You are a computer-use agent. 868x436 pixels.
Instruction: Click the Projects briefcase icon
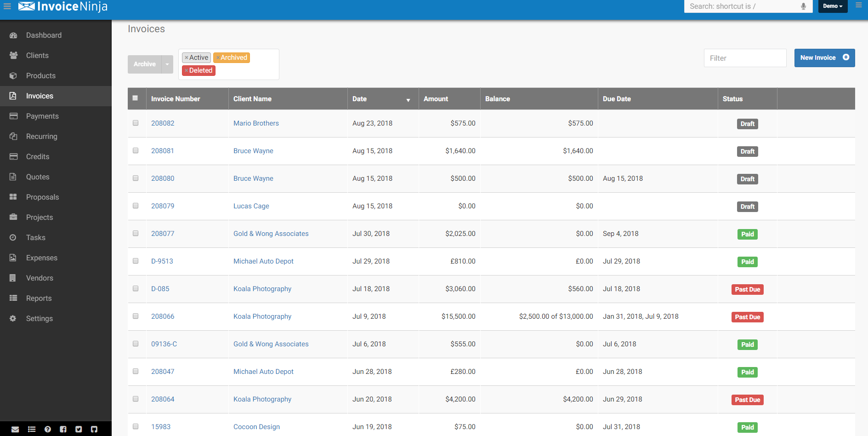13,218
